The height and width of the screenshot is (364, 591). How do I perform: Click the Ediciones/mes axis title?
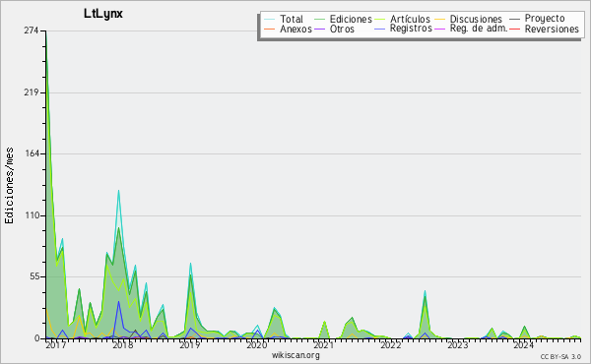9,186
